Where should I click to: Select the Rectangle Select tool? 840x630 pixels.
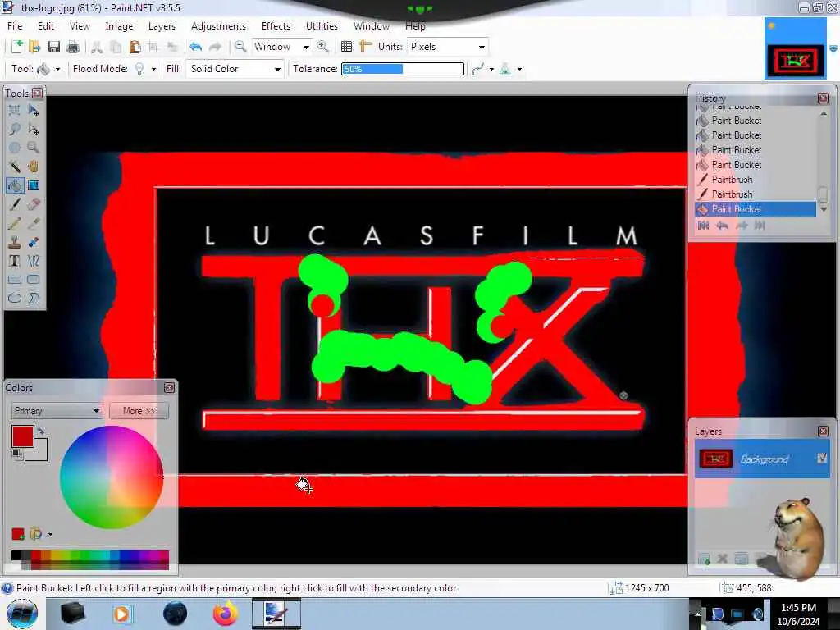point(15,111)
